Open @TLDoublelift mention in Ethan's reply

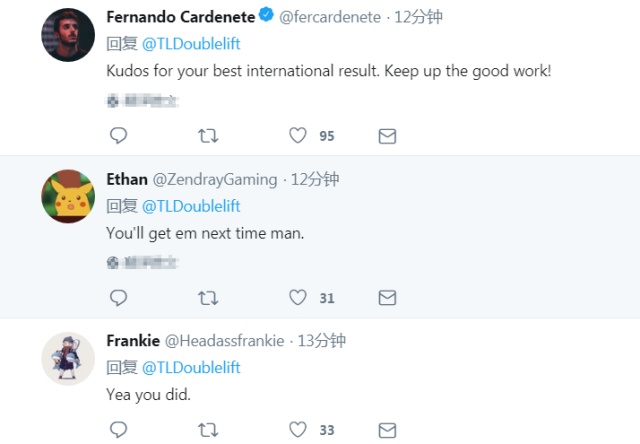[x=191, y=206]
